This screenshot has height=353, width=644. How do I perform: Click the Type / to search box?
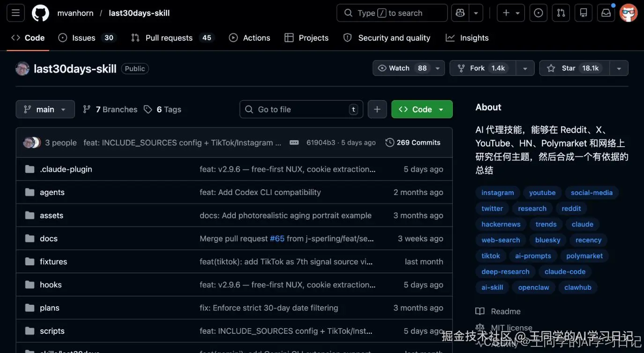(392, 13)
